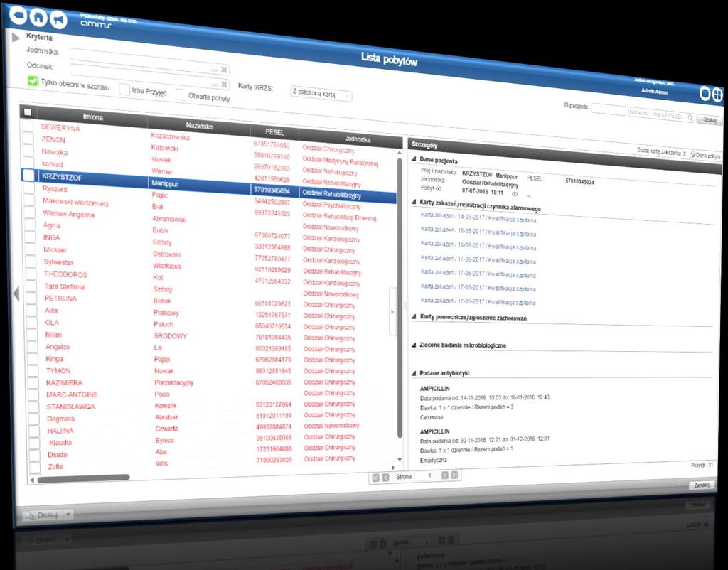Open the first 'Karta zakażeń / 16-05-2017' link
The height and width of the screenshot is (570, 728).
[x=478, y=231]
